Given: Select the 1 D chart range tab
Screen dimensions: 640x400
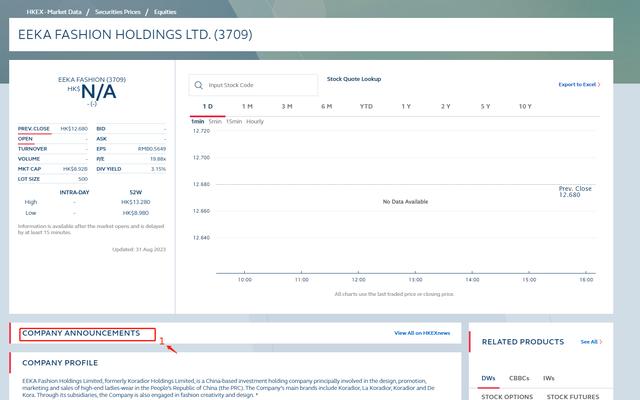Looking at the screenshot, I should 207,106.
